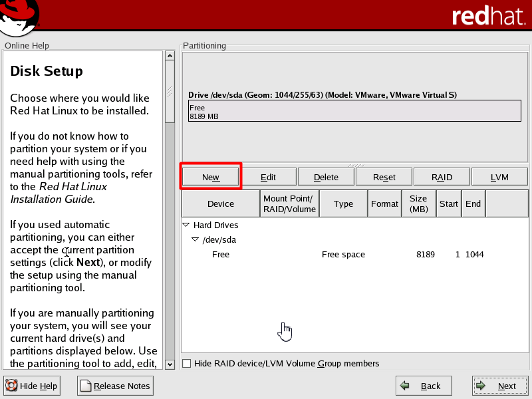Click the /dev/sda tree label
The image size is (532, 399).
coord(219,239)
